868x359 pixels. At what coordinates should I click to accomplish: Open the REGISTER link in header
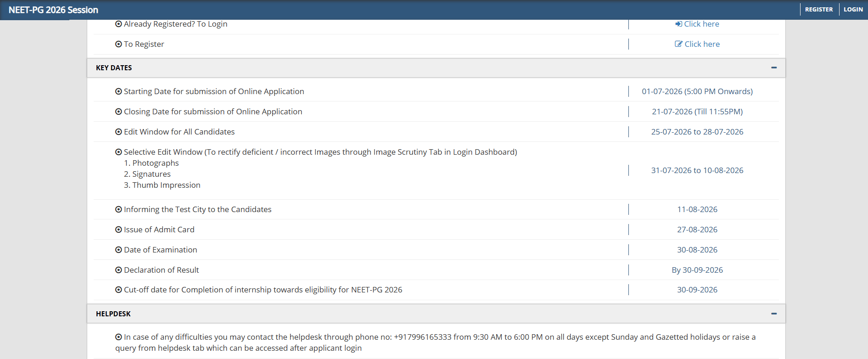click(x=819, y=10)
